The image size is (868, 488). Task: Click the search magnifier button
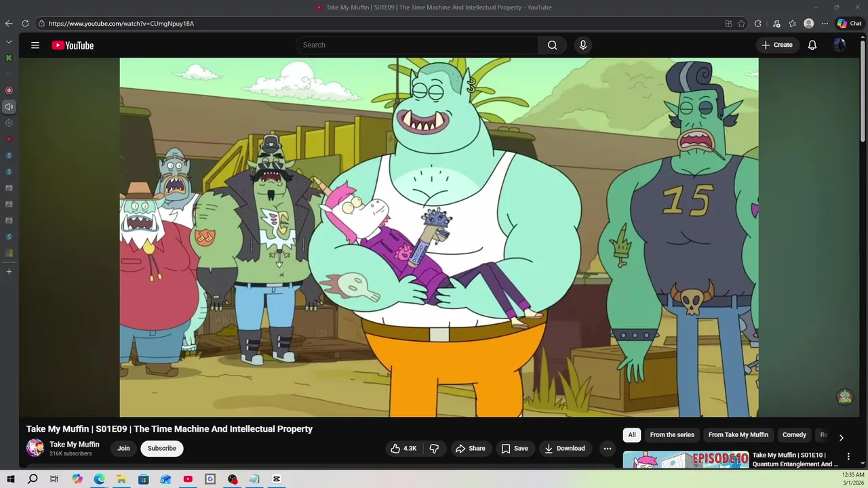pos(552,45)
